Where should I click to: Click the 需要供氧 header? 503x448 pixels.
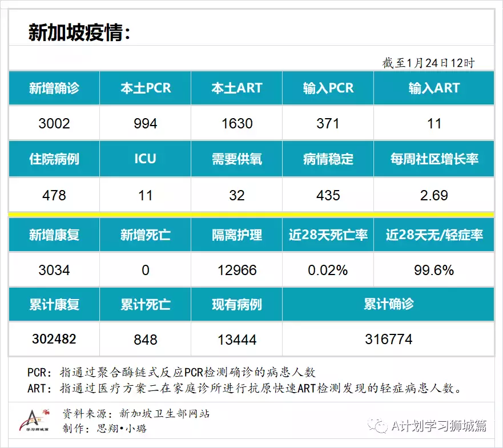(x=236, y=159)
